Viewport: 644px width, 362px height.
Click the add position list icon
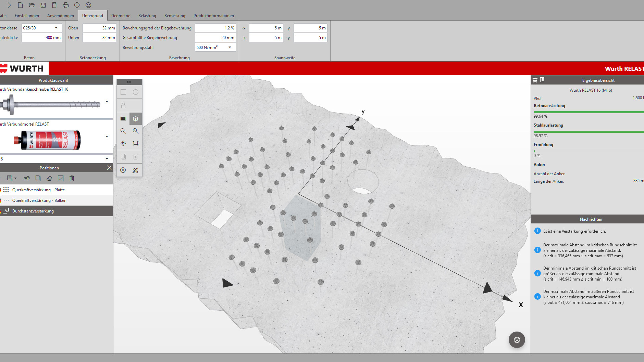coord(9,178)
